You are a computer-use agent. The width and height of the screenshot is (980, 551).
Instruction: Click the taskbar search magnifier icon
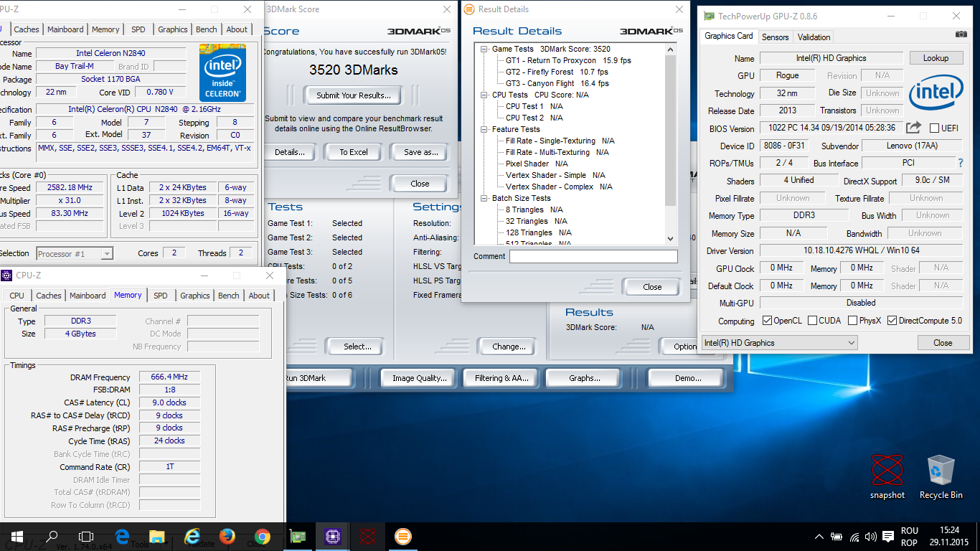pyautogui.click(x=52, y=537)
